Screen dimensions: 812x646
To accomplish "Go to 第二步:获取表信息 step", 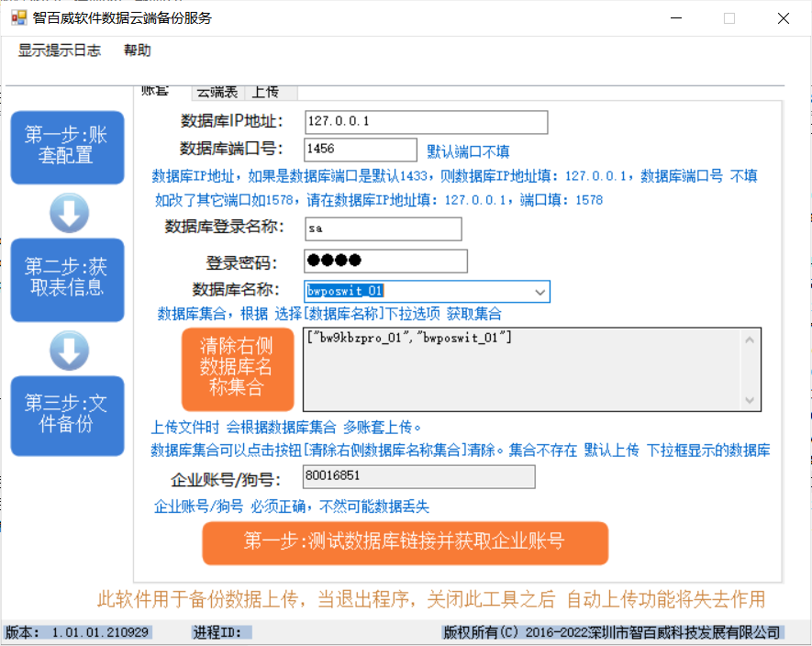I will [67, 279].
